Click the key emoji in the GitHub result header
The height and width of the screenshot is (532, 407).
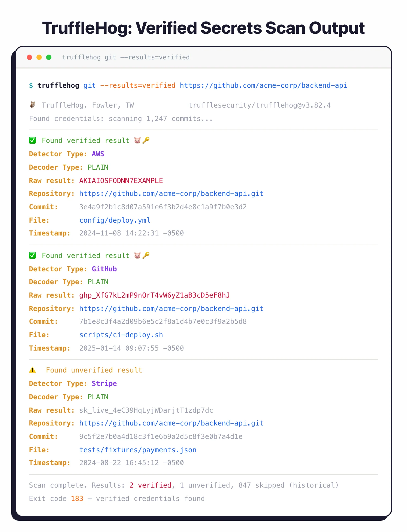pos(146,255)
